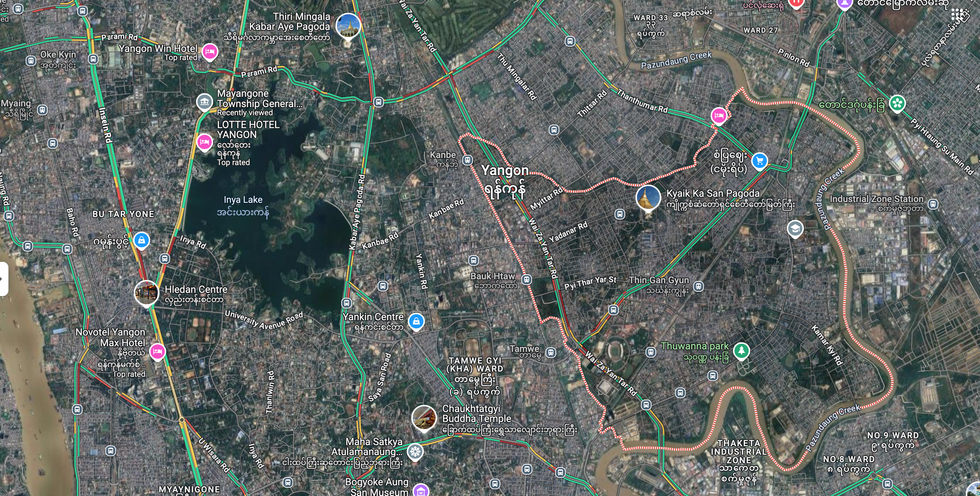
Task: Click the Chaukhtatgyi Buddha Temple photo marker
Action: pyautogui.click(x=424, y=418)
